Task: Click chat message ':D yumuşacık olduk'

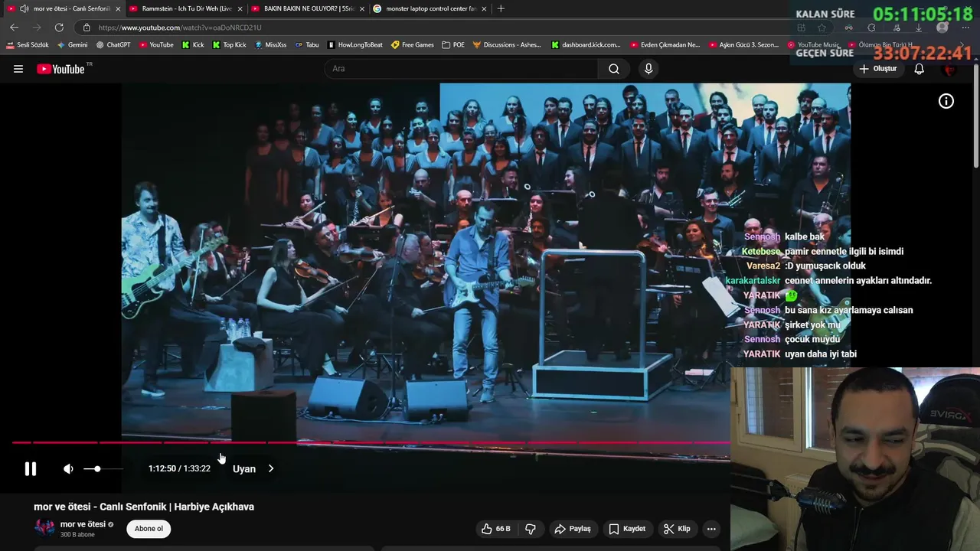Action: pyautogui.click(x=825, y=266)
